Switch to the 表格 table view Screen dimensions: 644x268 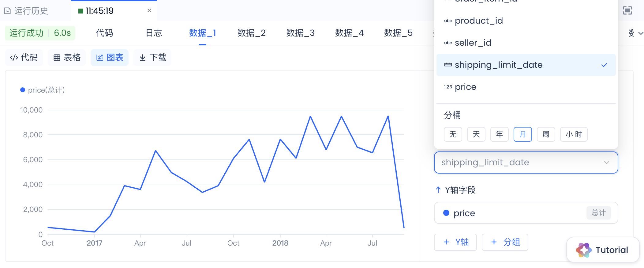click(x=67, y=58)
